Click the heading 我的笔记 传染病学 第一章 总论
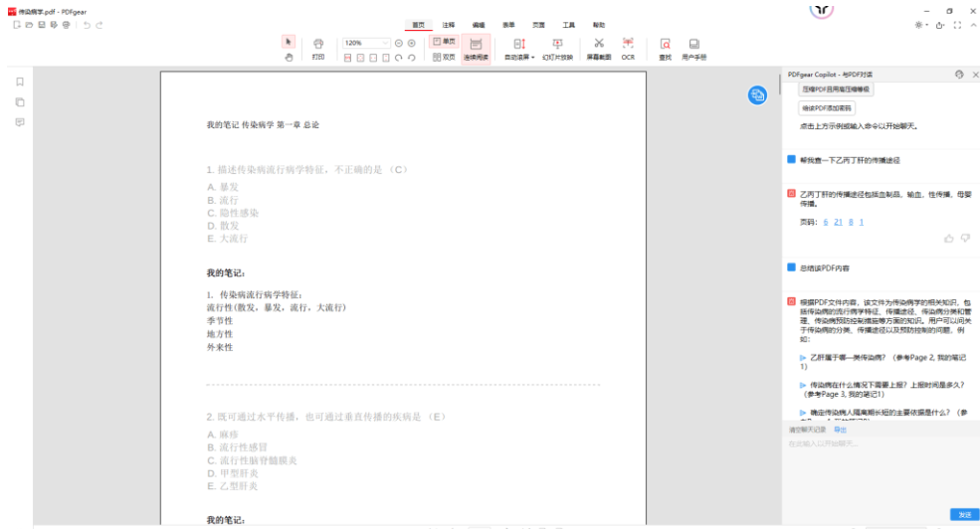The image size is (980, 529). [x=263, y=125]
